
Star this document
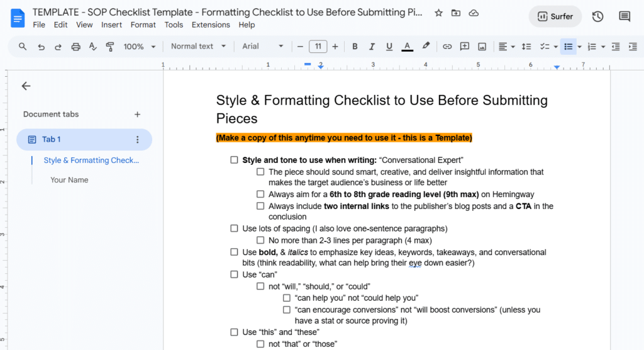438,13
